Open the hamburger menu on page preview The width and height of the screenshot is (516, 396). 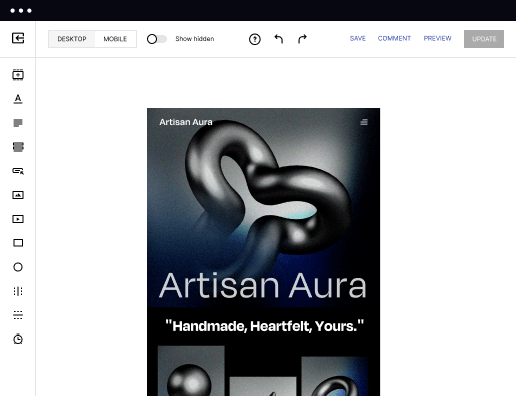(364, 122)
